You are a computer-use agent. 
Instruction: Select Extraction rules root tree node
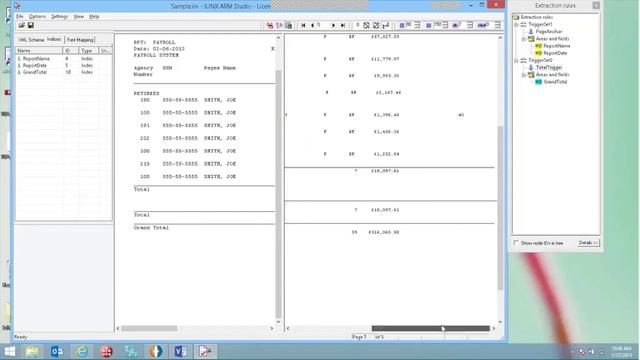(536, 17)
